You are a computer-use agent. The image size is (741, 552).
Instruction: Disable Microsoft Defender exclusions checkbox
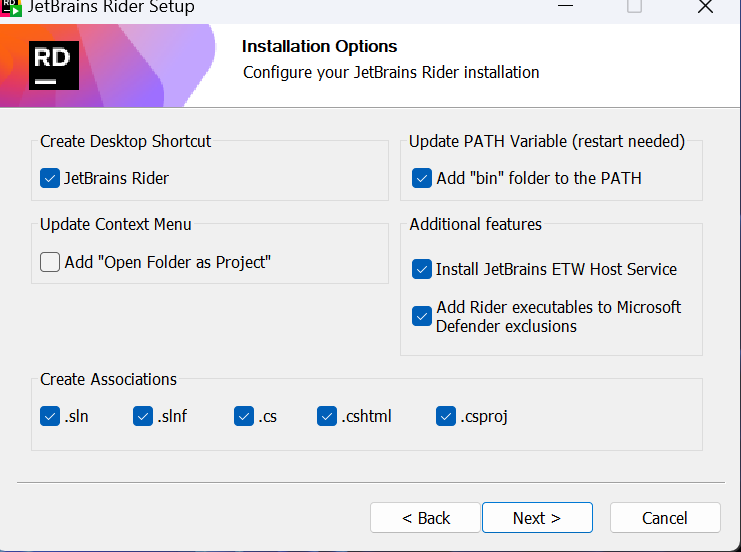422,316
